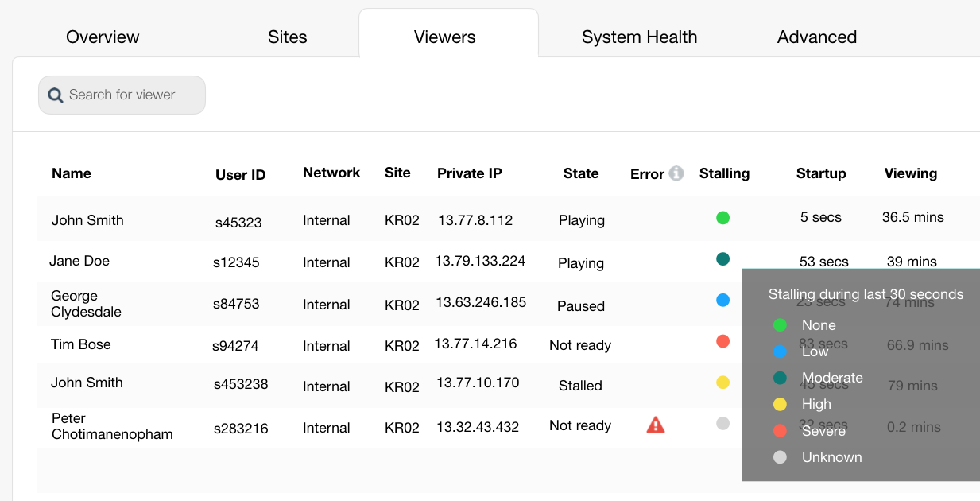Image resolution: width=980 pixels, height=501 pixels.
Task: Click IP address 13.79.133.224
Action: pos(480,261)
